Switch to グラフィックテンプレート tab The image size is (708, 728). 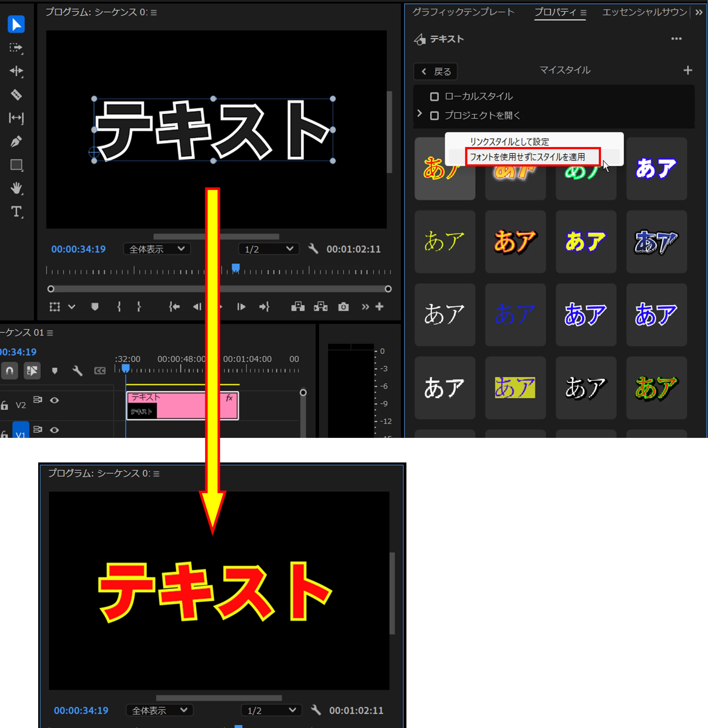463,12
